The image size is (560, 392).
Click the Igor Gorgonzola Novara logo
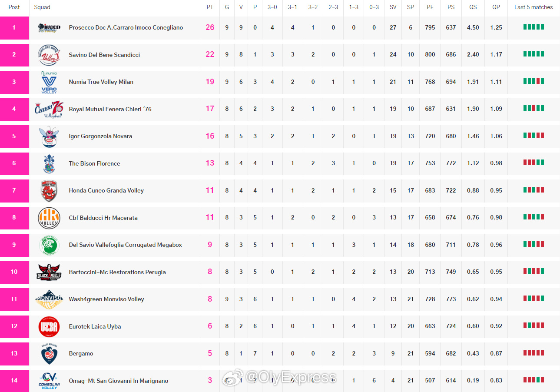point(49,136)
